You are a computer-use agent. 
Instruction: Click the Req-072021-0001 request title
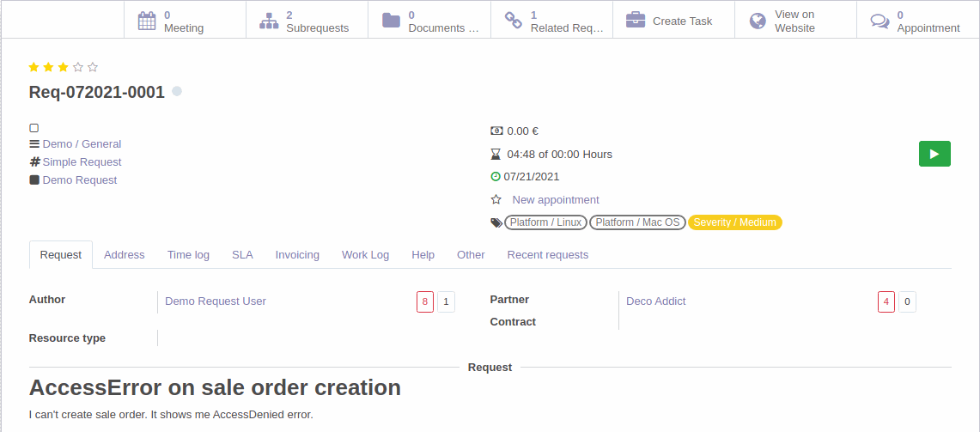click(97, 92)
